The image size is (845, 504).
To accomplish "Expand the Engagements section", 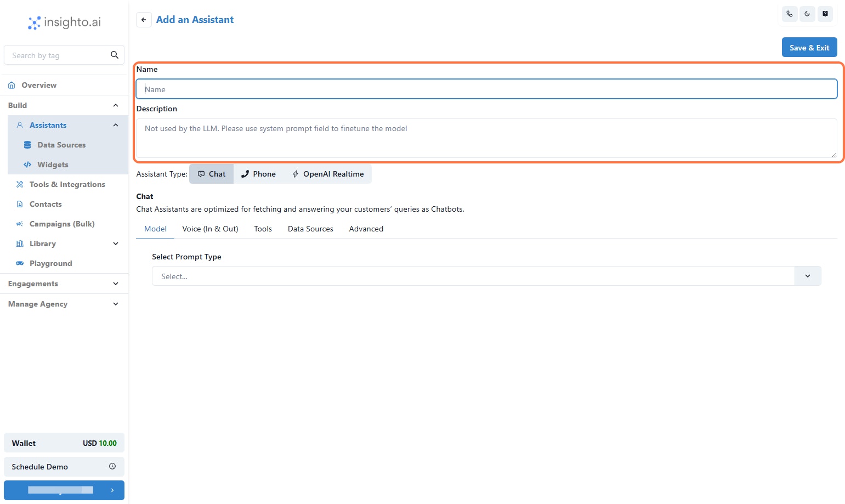I will click(65, 284).
